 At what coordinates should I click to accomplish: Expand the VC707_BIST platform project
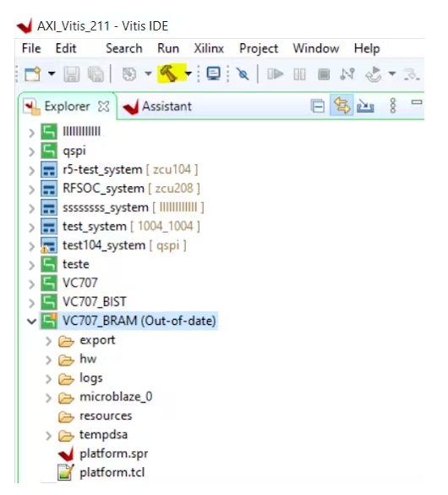click(x=31, y=304)
